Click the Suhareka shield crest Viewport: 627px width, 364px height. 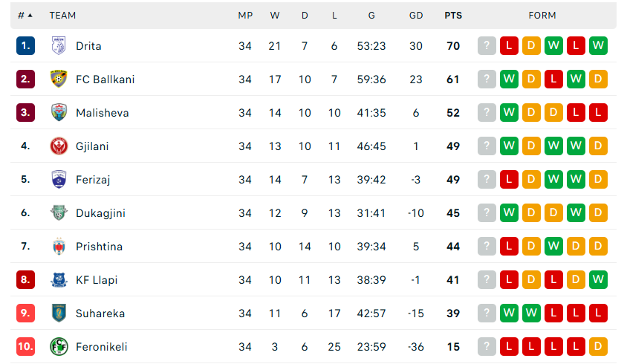[x=59, y=313]
